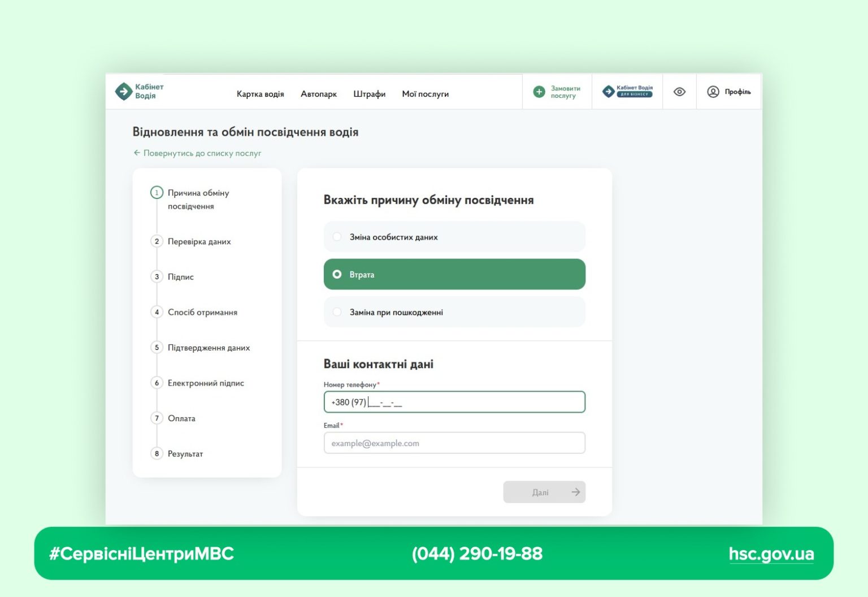This screenshot has height=597, width=868.
Task: Toggle accessibility view with eye icon
Action: pos(679,92)
